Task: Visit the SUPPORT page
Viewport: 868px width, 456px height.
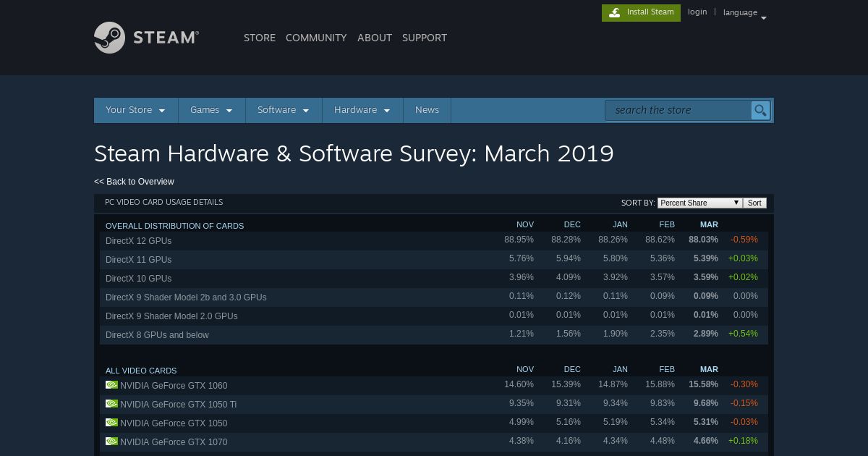Action: (425, 38)
